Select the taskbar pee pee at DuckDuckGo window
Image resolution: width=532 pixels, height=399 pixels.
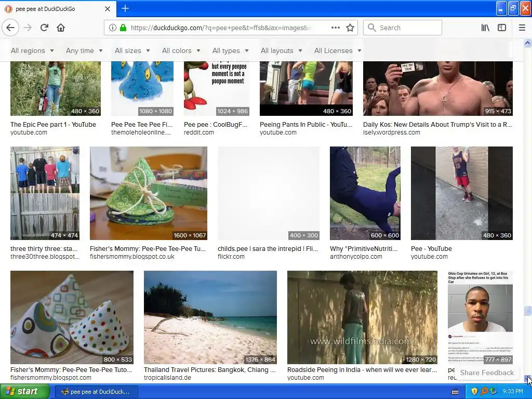96,392
